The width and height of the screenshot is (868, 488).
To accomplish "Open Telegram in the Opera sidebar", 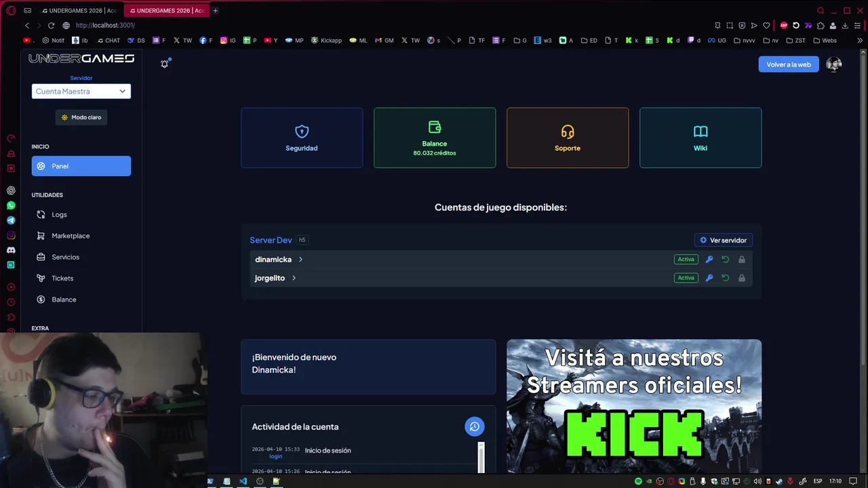I will coord(11,220).
